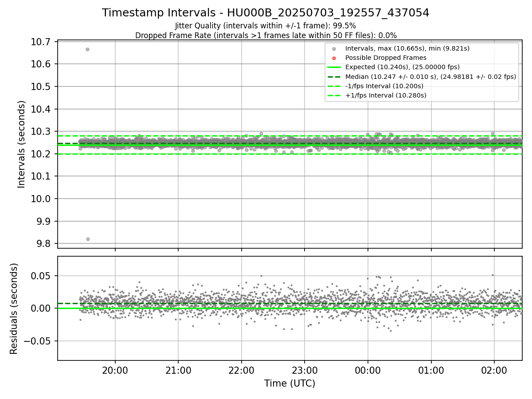Click the grey Intervals marker in legend

tap(334, 49)
